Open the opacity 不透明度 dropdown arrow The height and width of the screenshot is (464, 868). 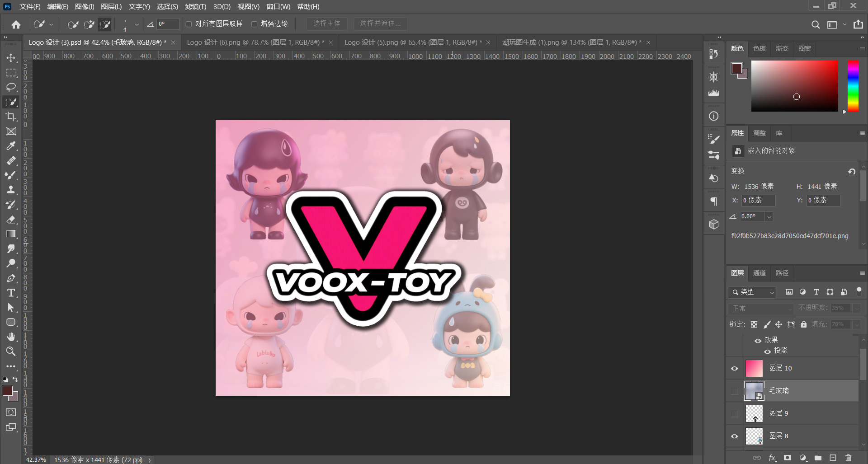(857, 308)
